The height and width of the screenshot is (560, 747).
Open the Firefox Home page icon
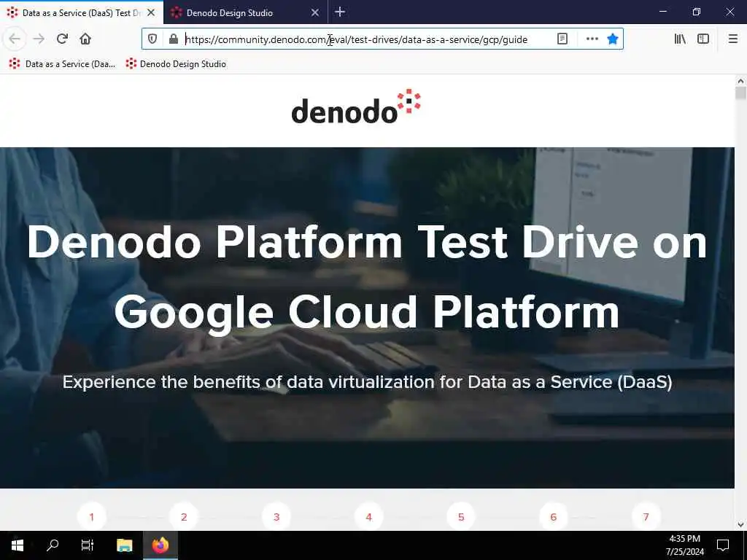(85, 39)
